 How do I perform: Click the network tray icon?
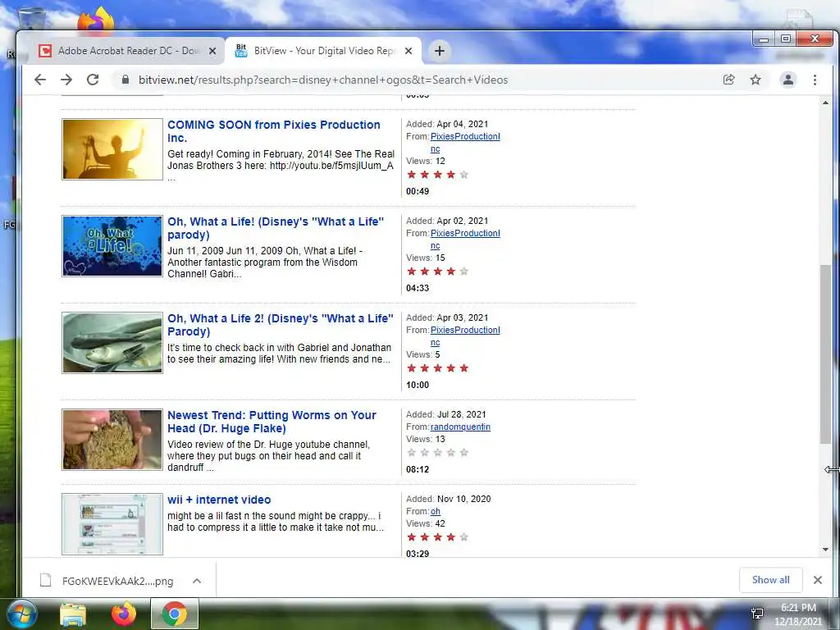(757, 614)
